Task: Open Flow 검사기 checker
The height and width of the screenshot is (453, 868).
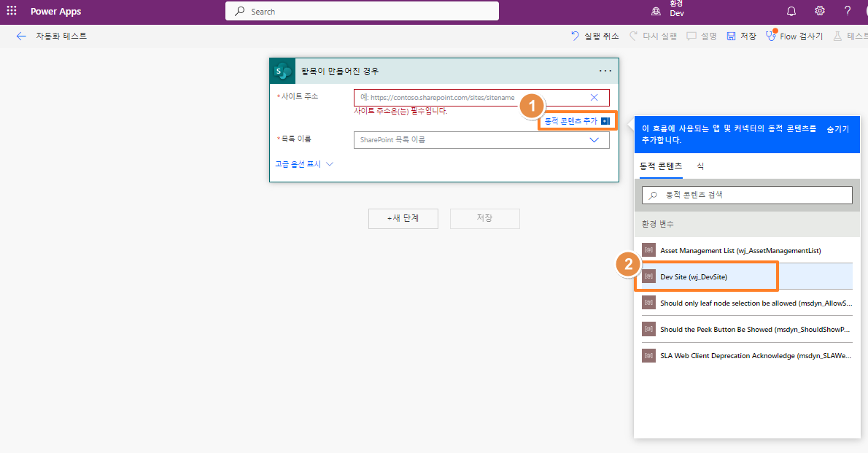Action: [794, 36]
